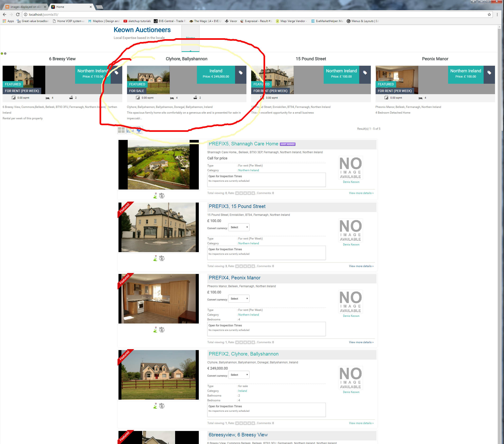Open Keown Auctioneers site title link
This screenshot has width=504, height=444.
click(x=142, y=30)
